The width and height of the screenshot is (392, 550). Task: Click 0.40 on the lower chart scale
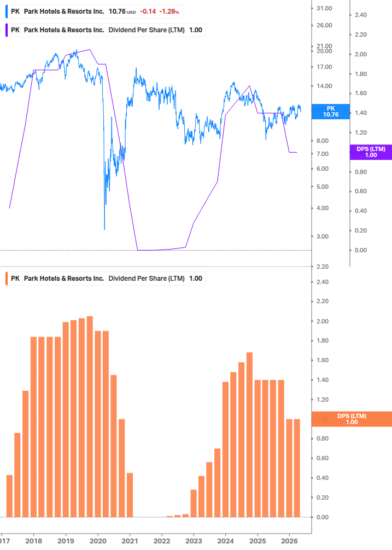click(322, 478)
